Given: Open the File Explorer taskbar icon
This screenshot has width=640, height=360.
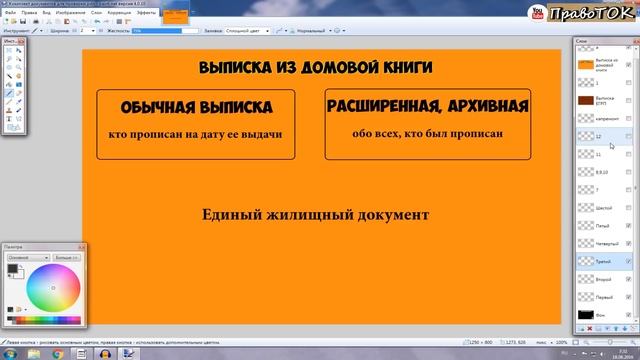Looking at the screenshot, I should pos(34,353).
